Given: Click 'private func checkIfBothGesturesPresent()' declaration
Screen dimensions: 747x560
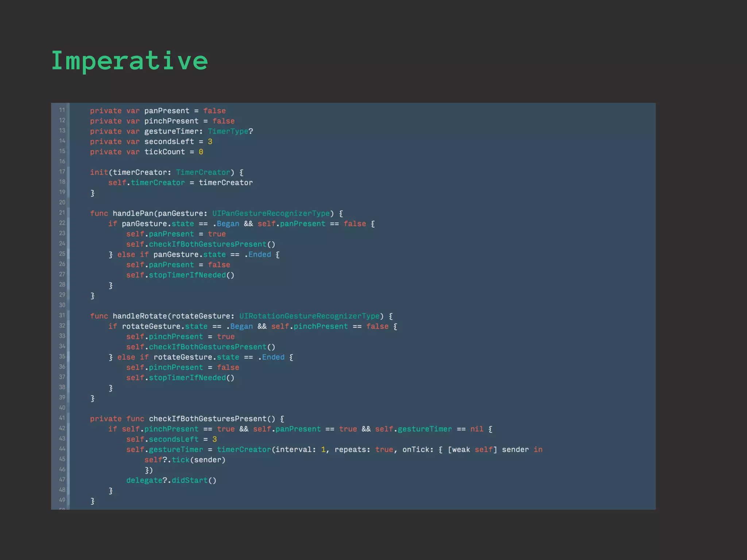Looking at the screenshot, I should click(187, 419).
